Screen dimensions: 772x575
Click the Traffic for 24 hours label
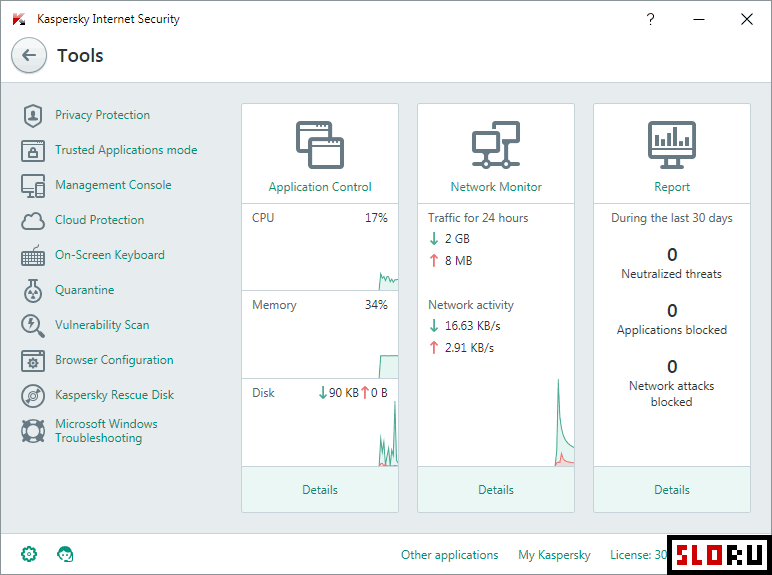(x=478, y=218)
